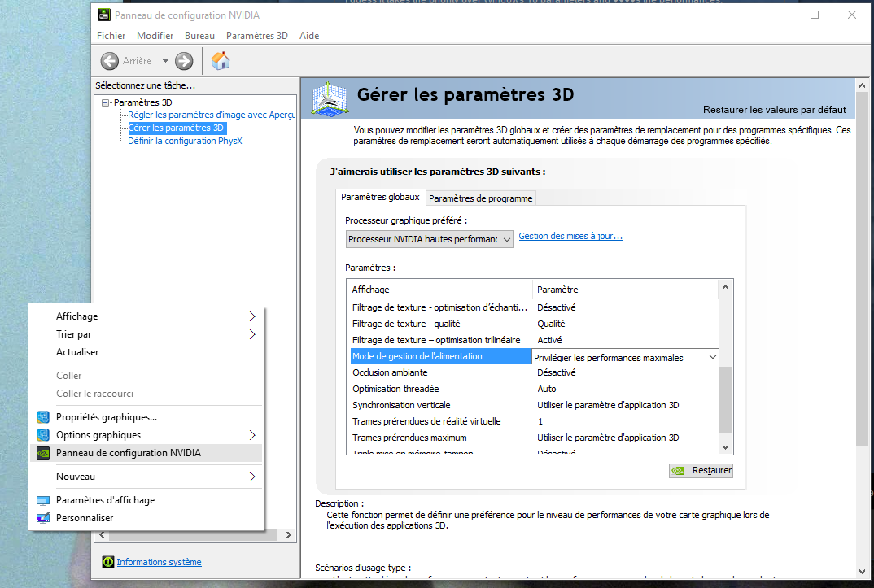
Task: Choose Panneau de configuration NVIDIA entry
Action: pyautogui.click(x=146, y=453)
